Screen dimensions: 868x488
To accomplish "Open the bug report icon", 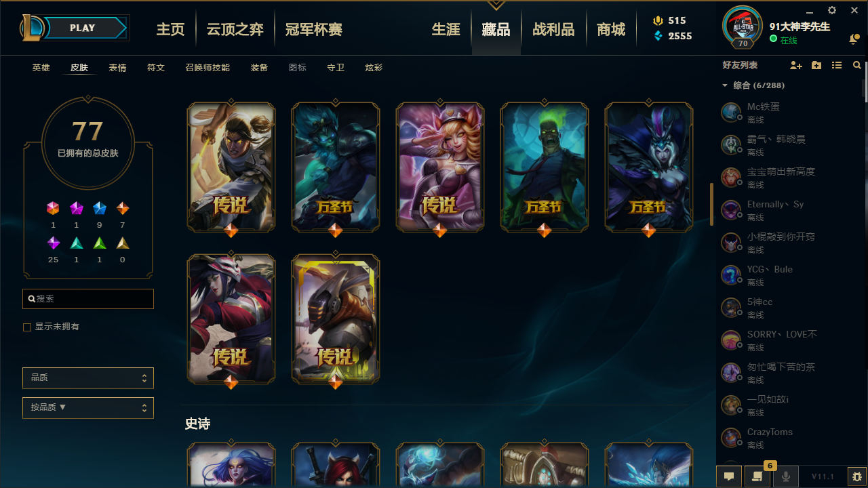I will point(857,476).
